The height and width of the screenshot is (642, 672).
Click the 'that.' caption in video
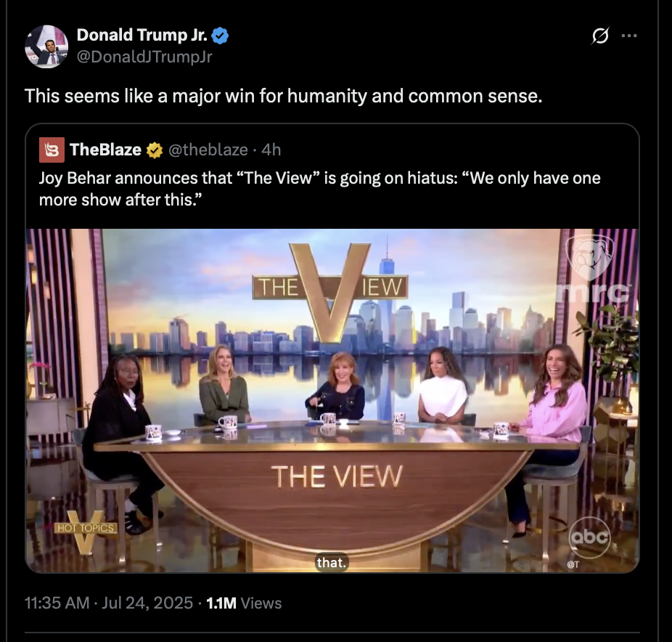pos(332,562)
